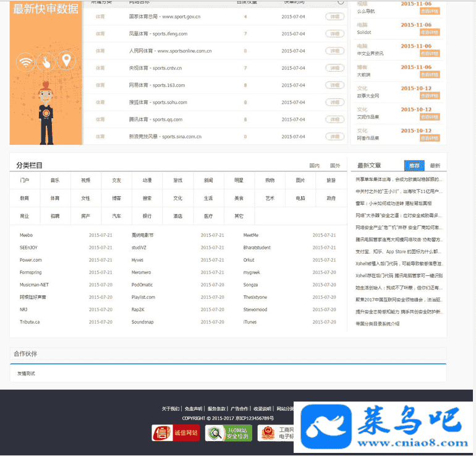Click 关于我们 in the footer

[x=171, y=408]
